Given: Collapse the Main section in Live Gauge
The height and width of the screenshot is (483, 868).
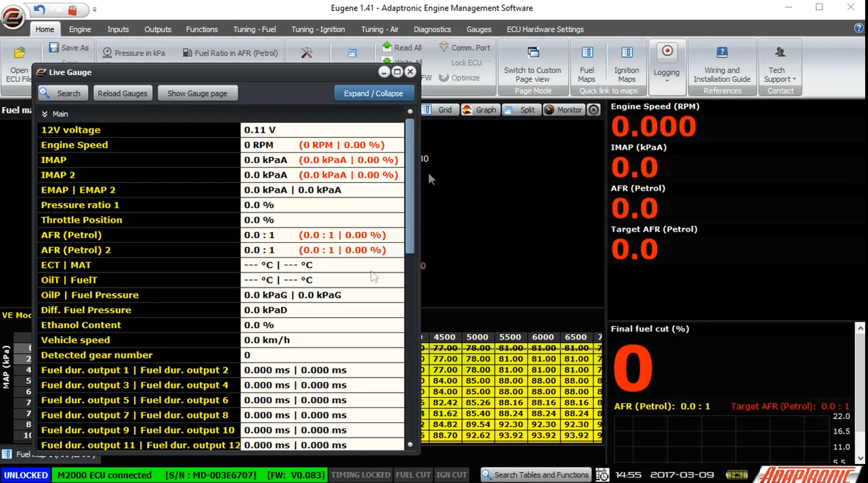Looking at the screenshot, I should click(x=45, y=113).
